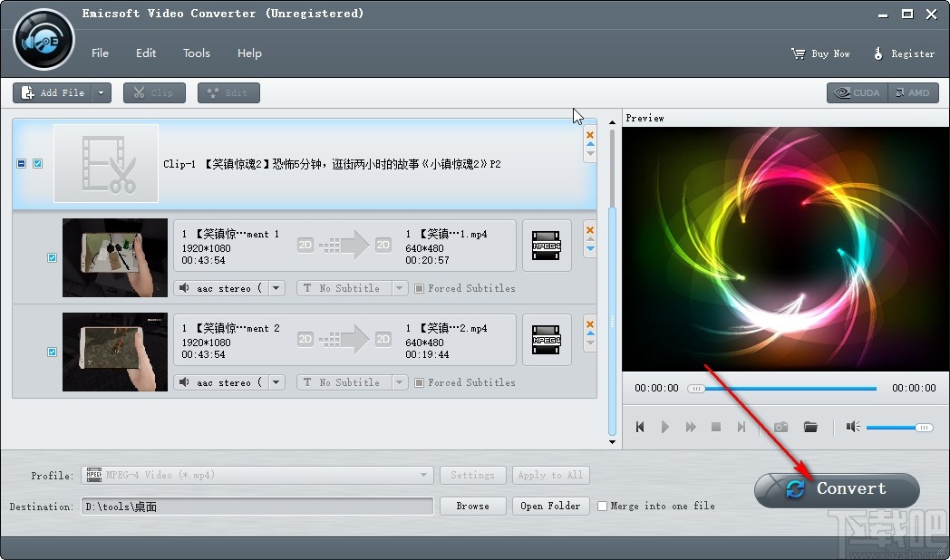Image resolution: width=950 pixels, height=560 pixels.
Task: Open subtitle dropdown for segment 2
Action: (x=399, y=382)
